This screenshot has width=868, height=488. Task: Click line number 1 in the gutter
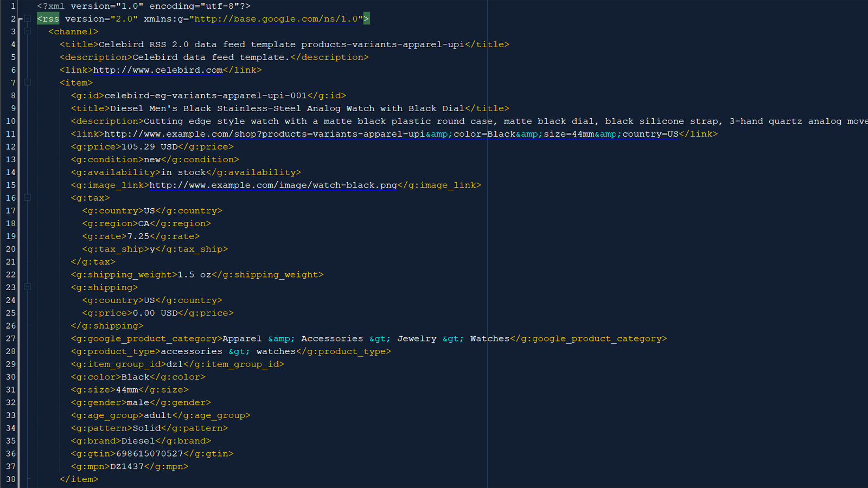tap(13, 6)
